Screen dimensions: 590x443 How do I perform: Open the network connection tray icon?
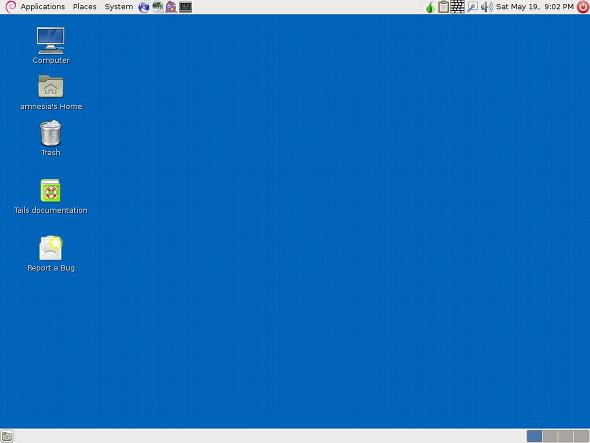[x=472, y=7]
